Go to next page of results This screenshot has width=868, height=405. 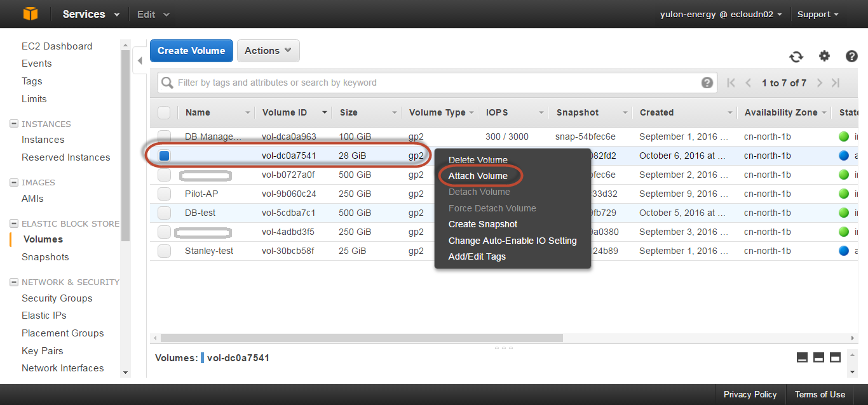820,83
